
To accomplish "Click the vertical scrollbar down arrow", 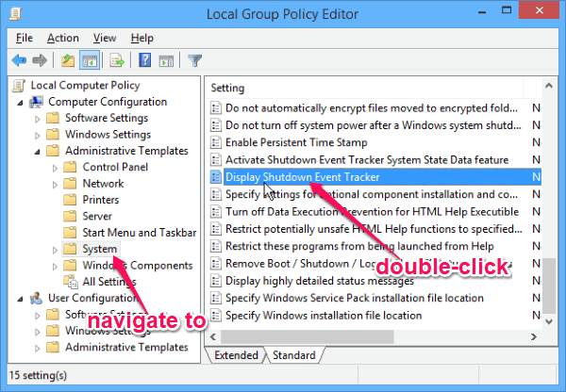I will click(549, 321).
